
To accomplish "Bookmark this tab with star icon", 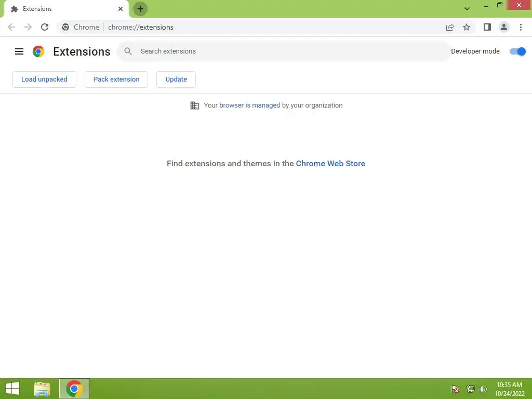I will pos(467,27).
